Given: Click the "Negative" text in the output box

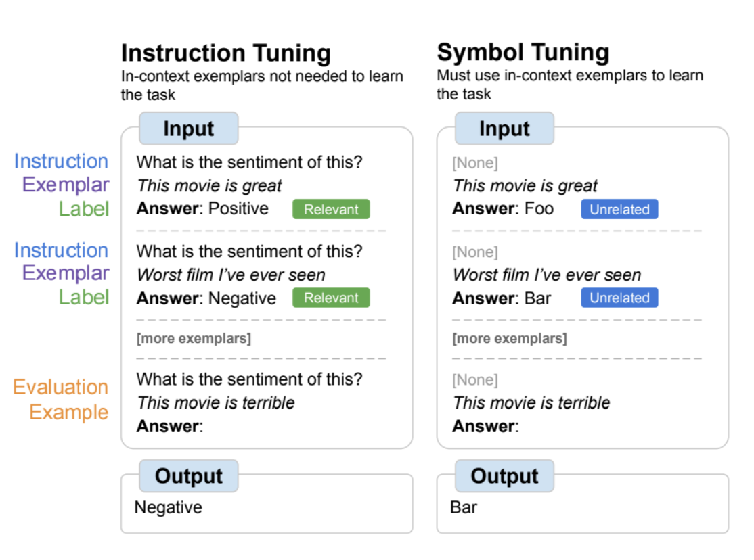Looking at the screenshot, I should [x=168, y=507].
